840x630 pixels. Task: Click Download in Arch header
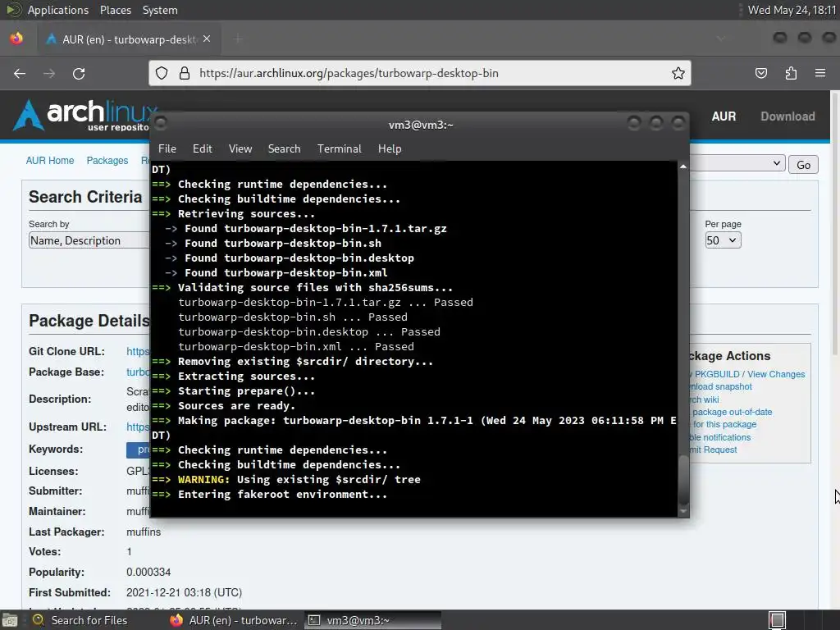tap(787, 116)
